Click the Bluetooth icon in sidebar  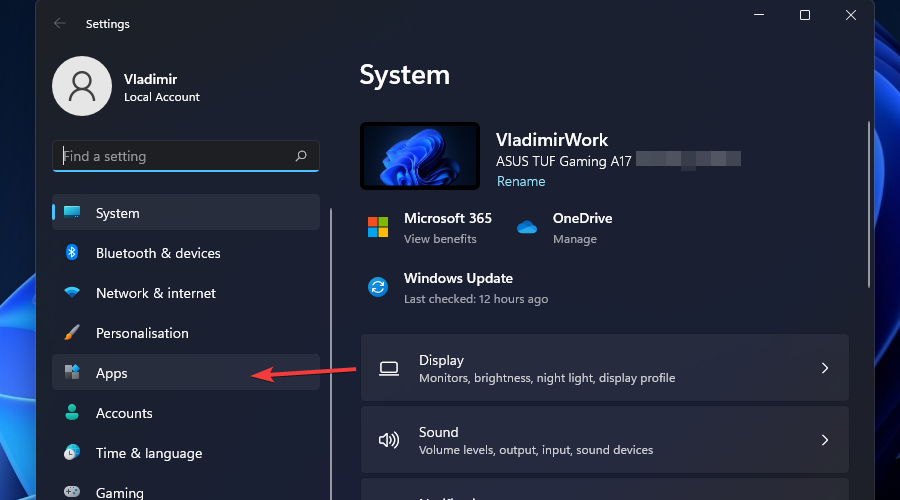tap(72, 252)
